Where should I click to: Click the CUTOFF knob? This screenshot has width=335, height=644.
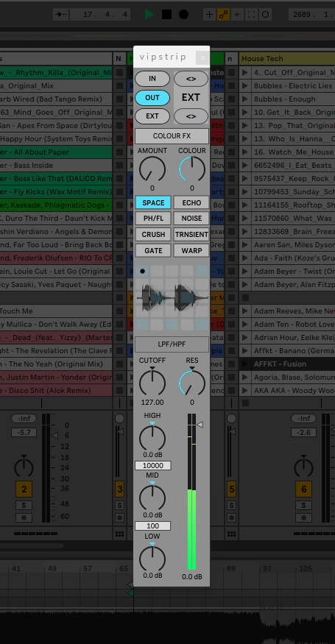[x=152, y=381]
